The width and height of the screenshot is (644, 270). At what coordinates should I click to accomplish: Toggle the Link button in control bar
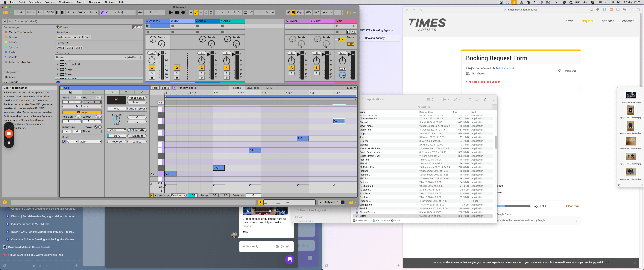pyautogui.click(x=20, y=12)
